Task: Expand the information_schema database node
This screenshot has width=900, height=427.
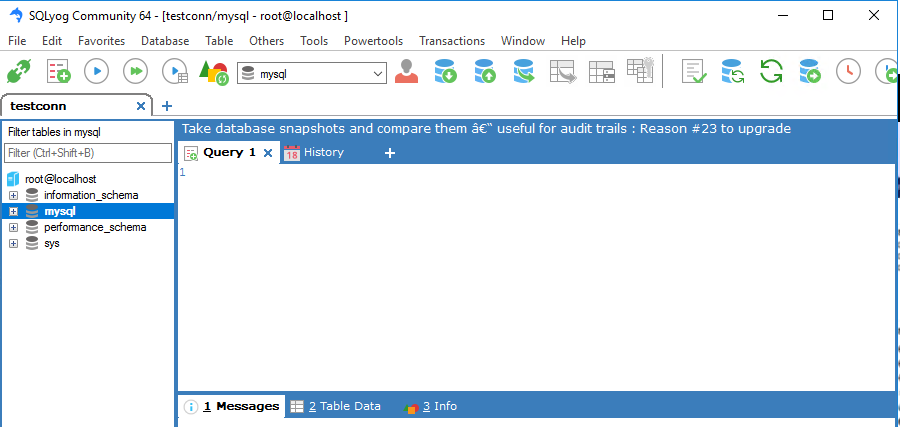Action: (14, 196)
